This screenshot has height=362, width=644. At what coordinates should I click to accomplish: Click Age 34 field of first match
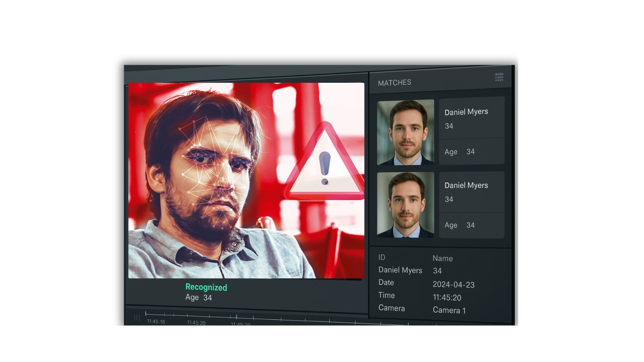pyautogui.click(x=460, y=152)
